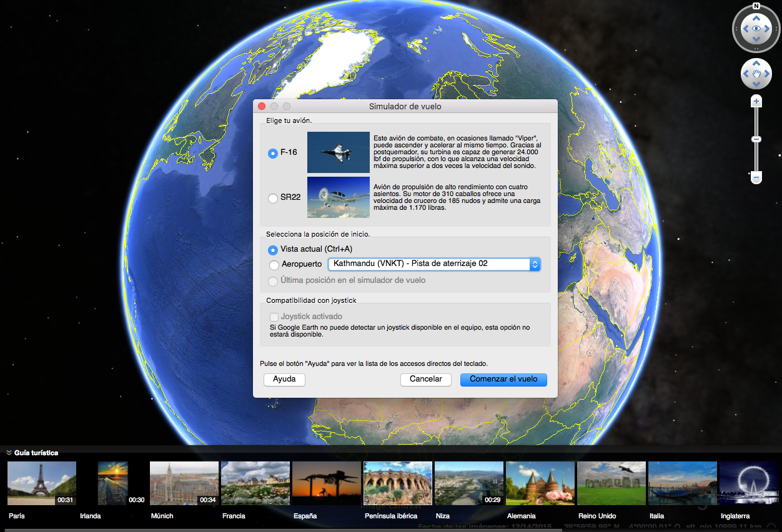Click move-right arrow on the hand joystick
782x532 pixels.
pyautogui.click(x=767, y=74)
